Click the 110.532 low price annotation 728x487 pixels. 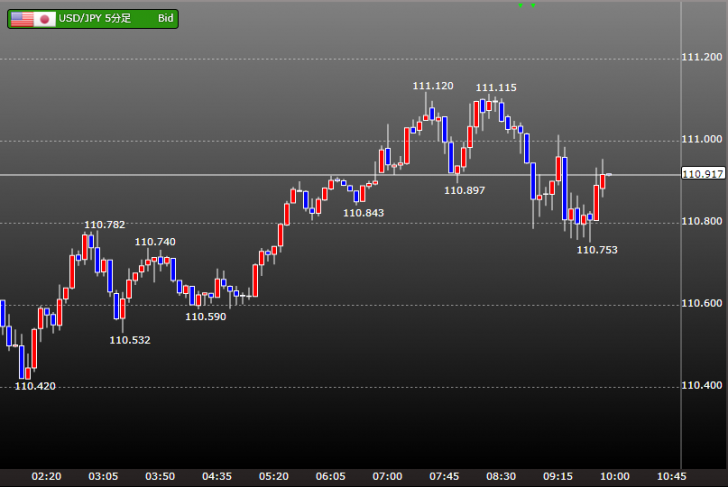[x=130, y=341]
